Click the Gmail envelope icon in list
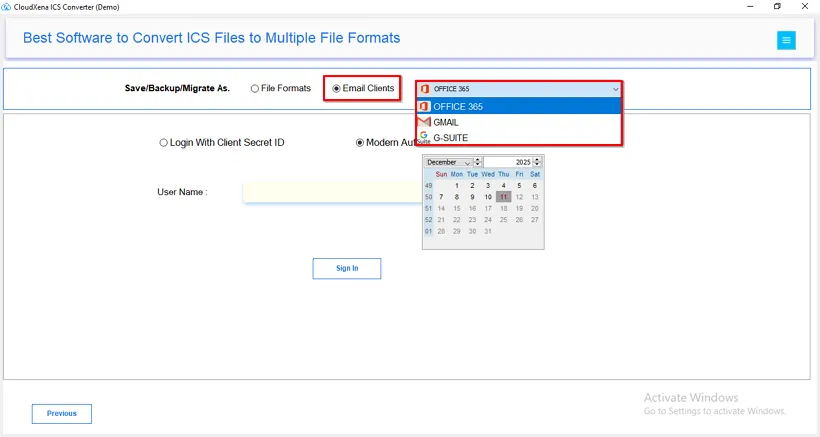Image resolution: width=820 pixels, height=437 pixels. (424, 122)
